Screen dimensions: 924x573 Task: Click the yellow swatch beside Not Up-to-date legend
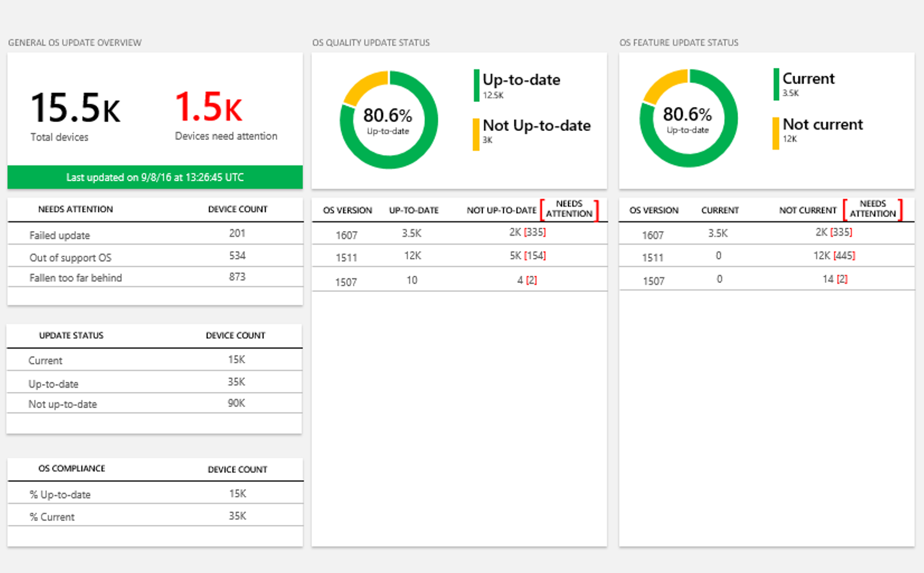click(x=476, y=135)
